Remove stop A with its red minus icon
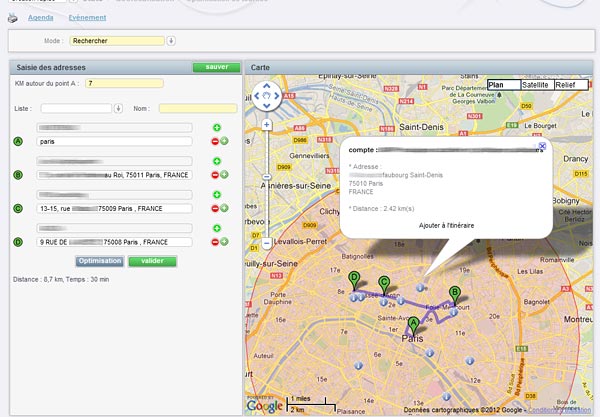The width and height of the screenshot is (600, 417). click(215, 142)
